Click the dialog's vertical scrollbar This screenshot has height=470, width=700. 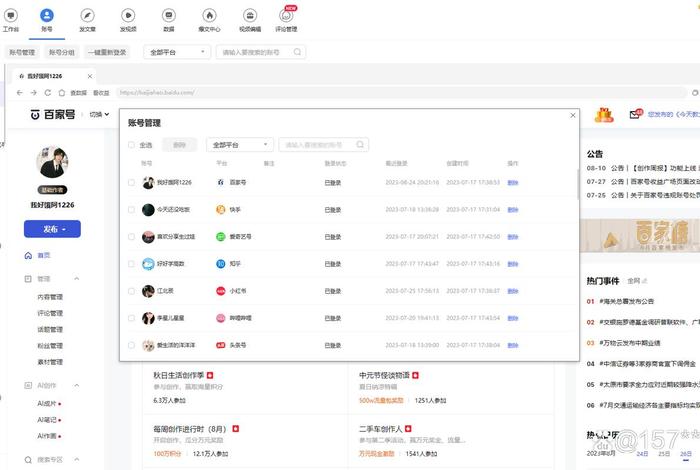(x=577, y=183)
